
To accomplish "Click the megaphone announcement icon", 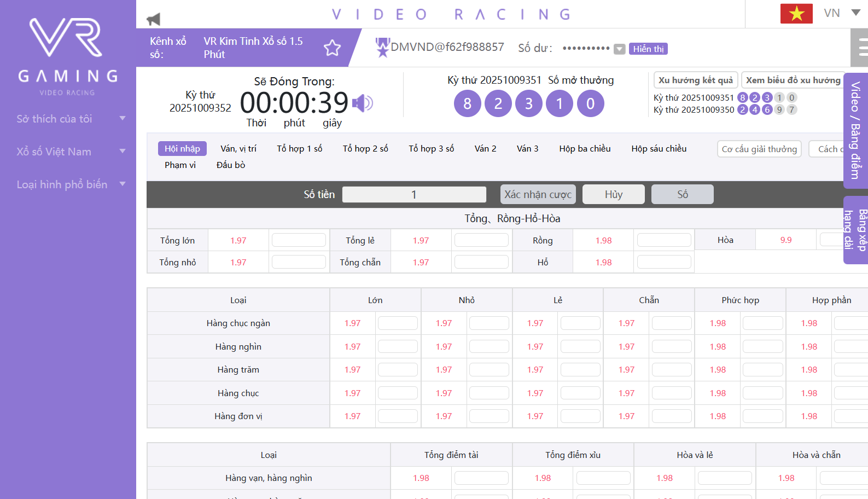I will pyautogui.click(x=154, y=20).
